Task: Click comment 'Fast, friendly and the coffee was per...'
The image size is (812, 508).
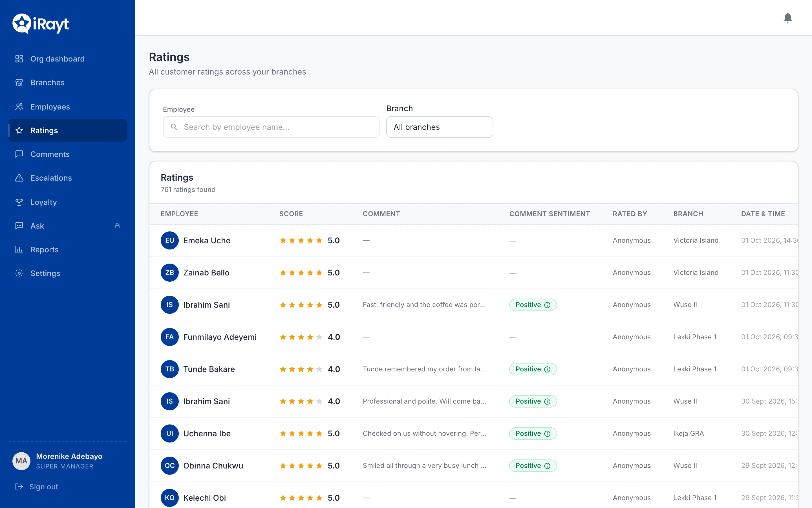Action: point(424,305)
